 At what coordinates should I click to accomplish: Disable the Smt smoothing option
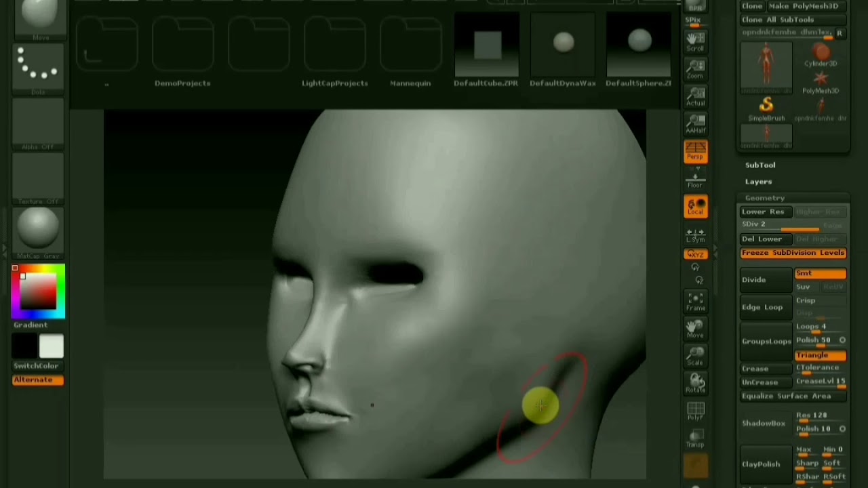(820, 273)
